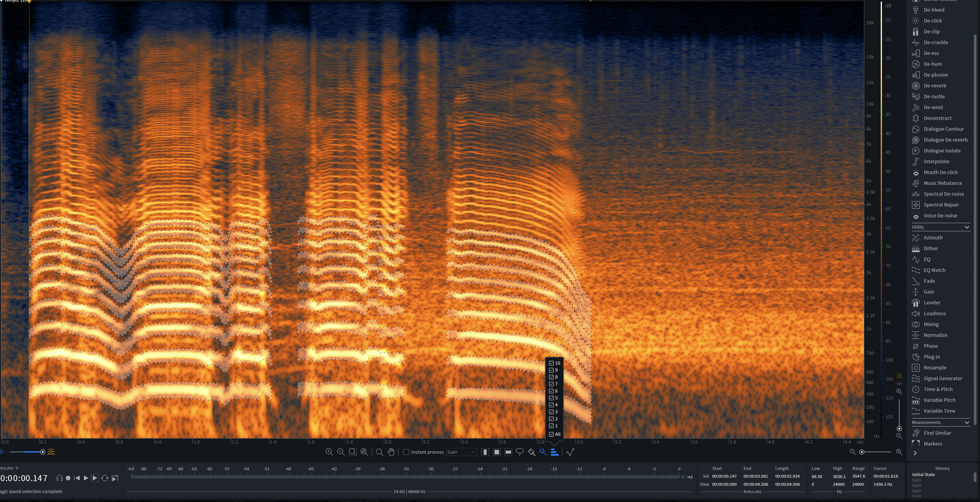
Task: Uncheck harmonic 8 checkbox
Action: click(551, 377)
